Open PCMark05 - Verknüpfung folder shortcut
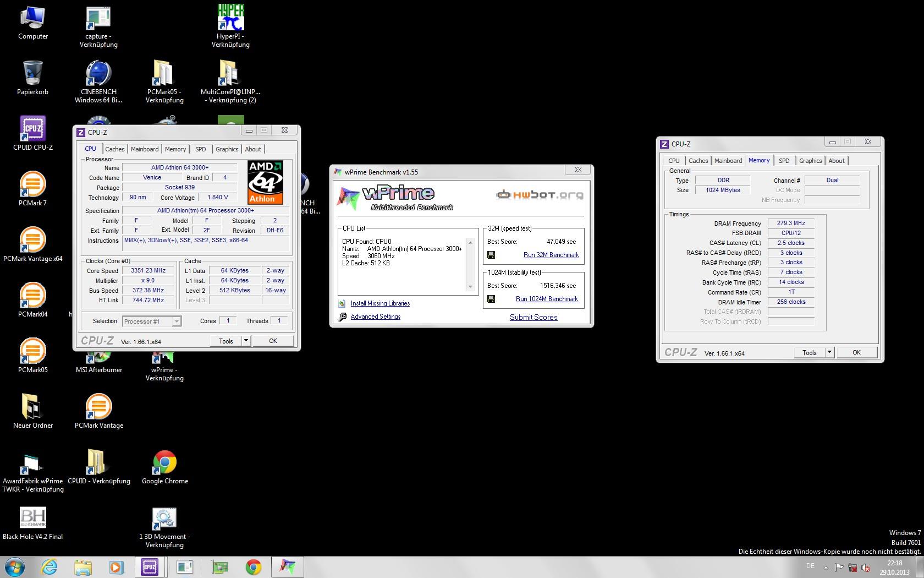 tap(164, 82)
